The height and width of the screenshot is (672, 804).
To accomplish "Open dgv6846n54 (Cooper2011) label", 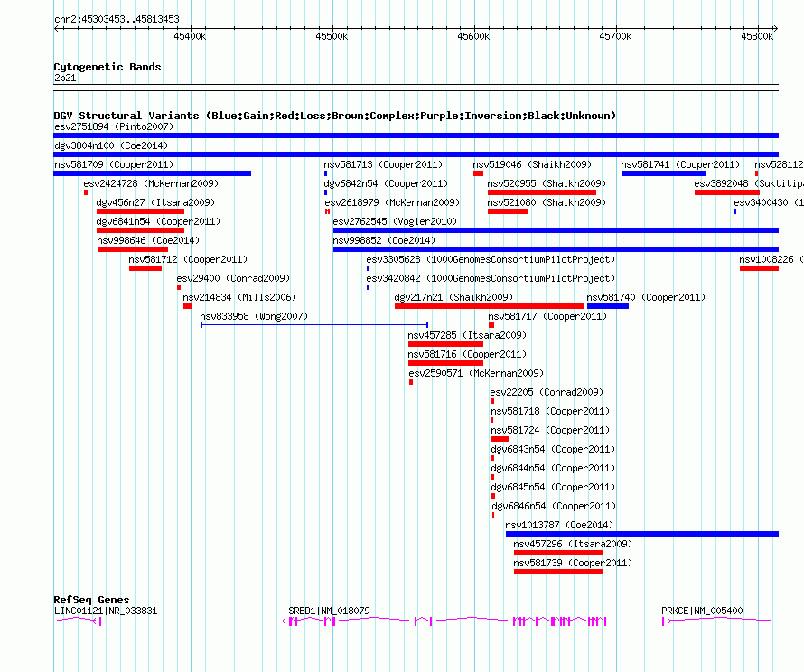I will click(x=554, y=506).
